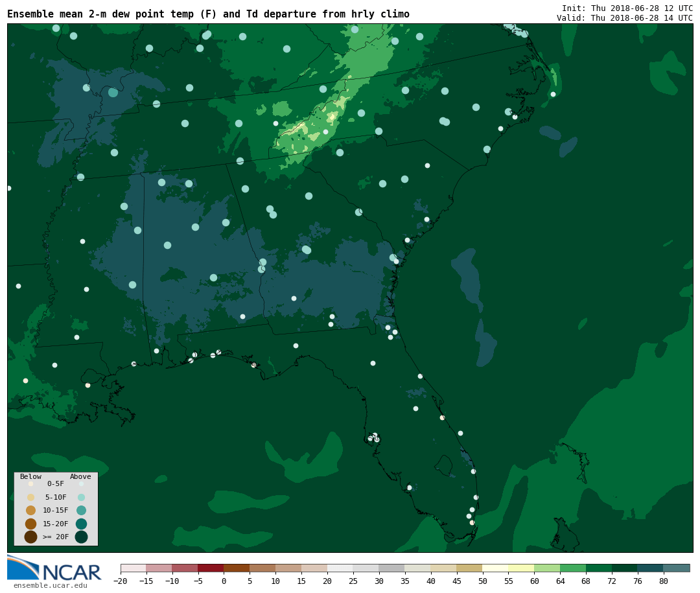Screen dimensions: 700x593
Task: Click the colorbar segment between 5 and 10
Action: (263, 568)
